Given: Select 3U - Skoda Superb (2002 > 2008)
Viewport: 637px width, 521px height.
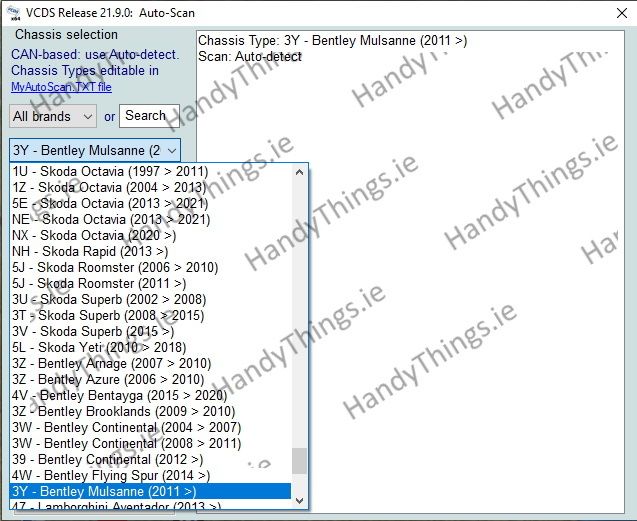Looking at the screenshot, I should [150, 300].
